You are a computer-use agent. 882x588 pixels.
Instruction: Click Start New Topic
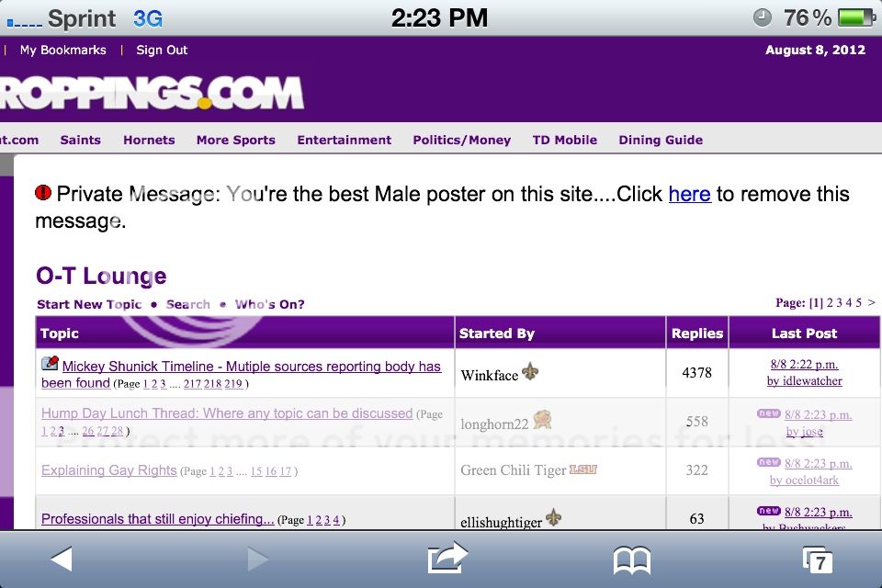click(89, 304)
